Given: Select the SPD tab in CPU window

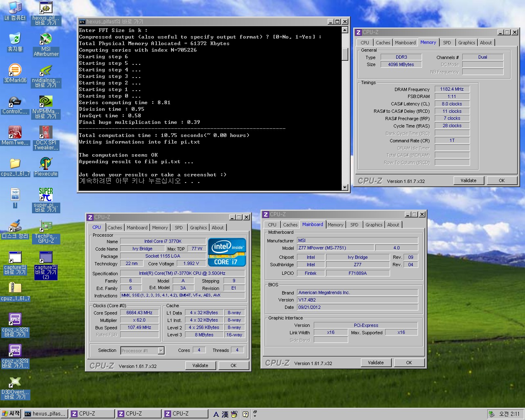Looking at the screenshot, I should [179, 228].
